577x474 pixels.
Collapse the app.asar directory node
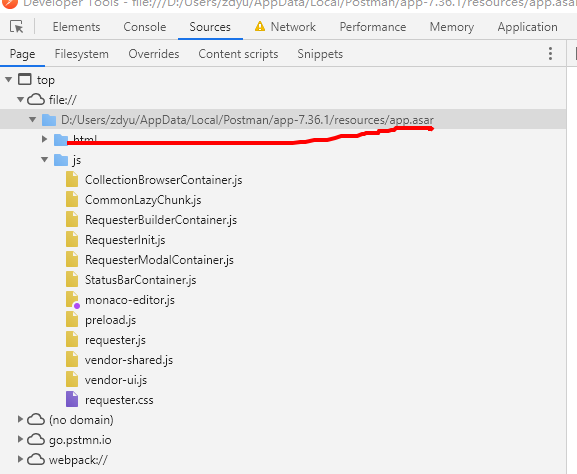[32, 120]
